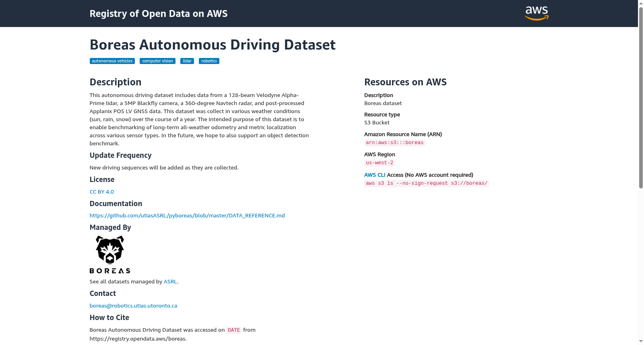Click the Update Frequency heading
Image resolution: width=644 pixels, height=345 pixels.
(x=120, y=155)
